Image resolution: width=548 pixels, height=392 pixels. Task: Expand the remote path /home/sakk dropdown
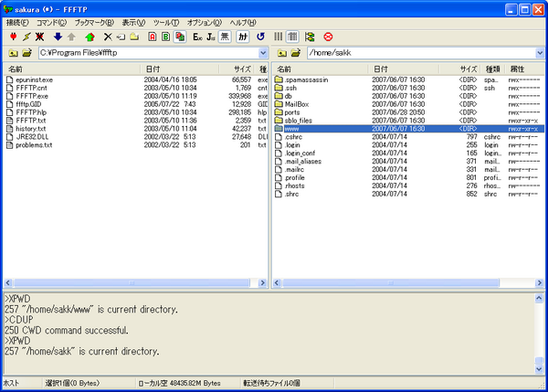point(540,53)
